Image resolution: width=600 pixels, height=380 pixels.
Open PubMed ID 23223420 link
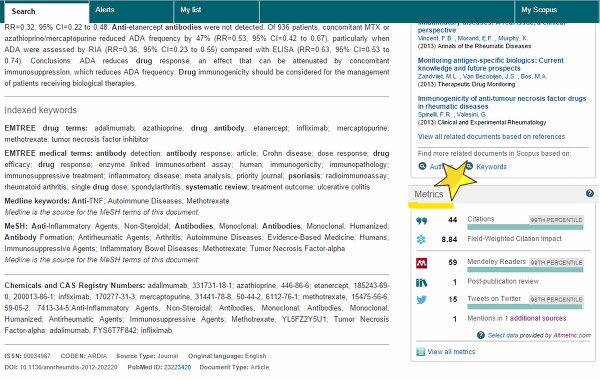pos(177,367)
